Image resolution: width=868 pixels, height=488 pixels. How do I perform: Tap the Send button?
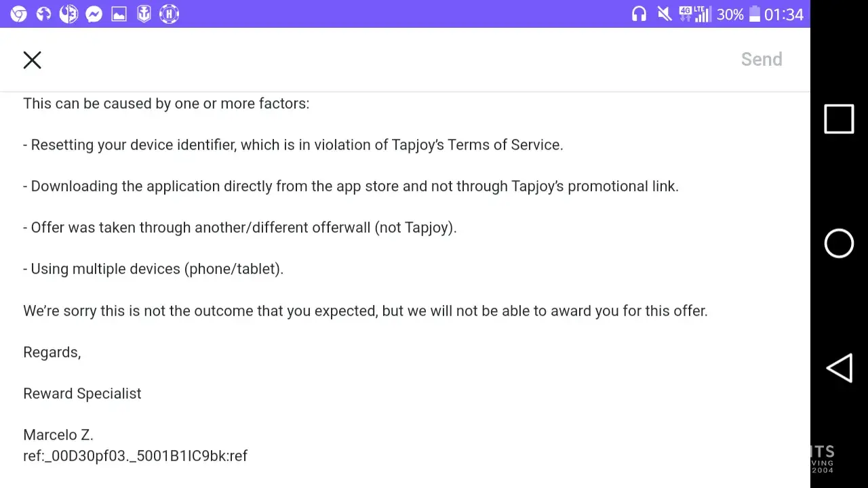click(x=761, y=60)
